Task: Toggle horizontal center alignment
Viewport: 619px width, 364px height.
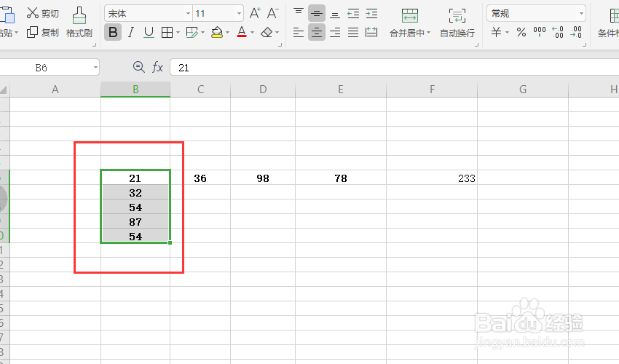Action: click(317, 32)
